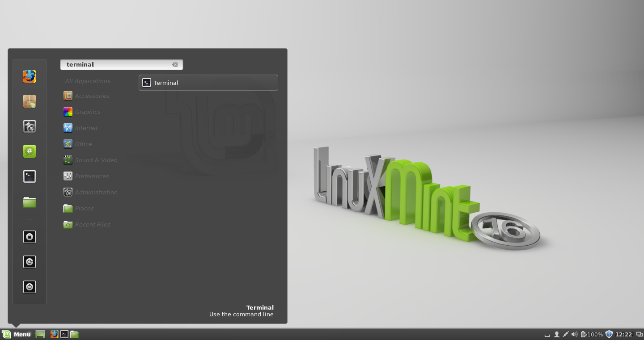Click into the search field containing 'terminal'
Viewport: 644px width, 340px height.
(122, 64)
